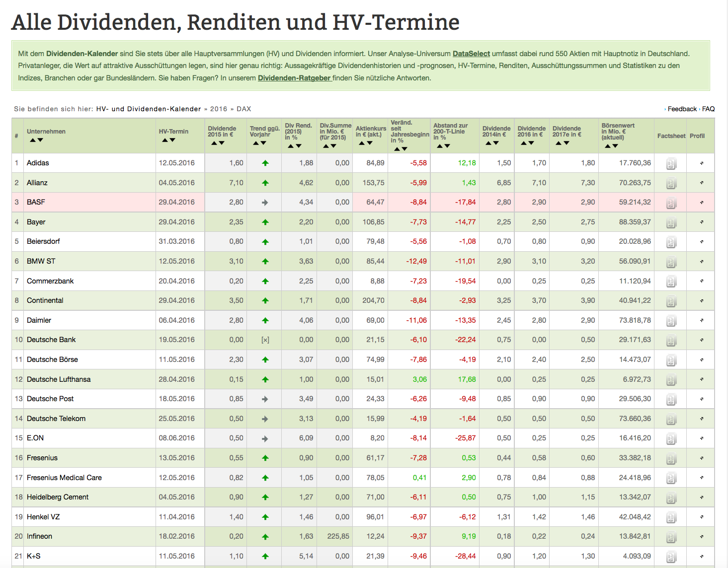Open the Factsheet PDF icon for BASF

[x=671, y=203]
